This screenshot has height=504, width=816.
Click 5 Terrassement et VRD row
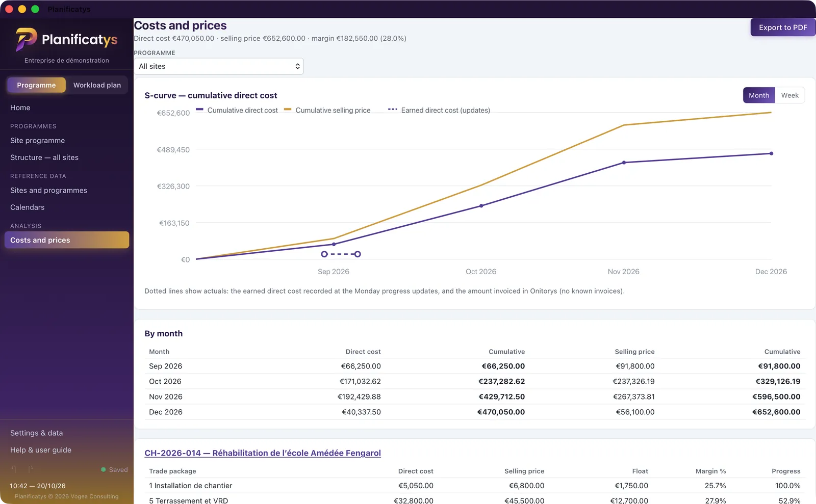[474, 500]
